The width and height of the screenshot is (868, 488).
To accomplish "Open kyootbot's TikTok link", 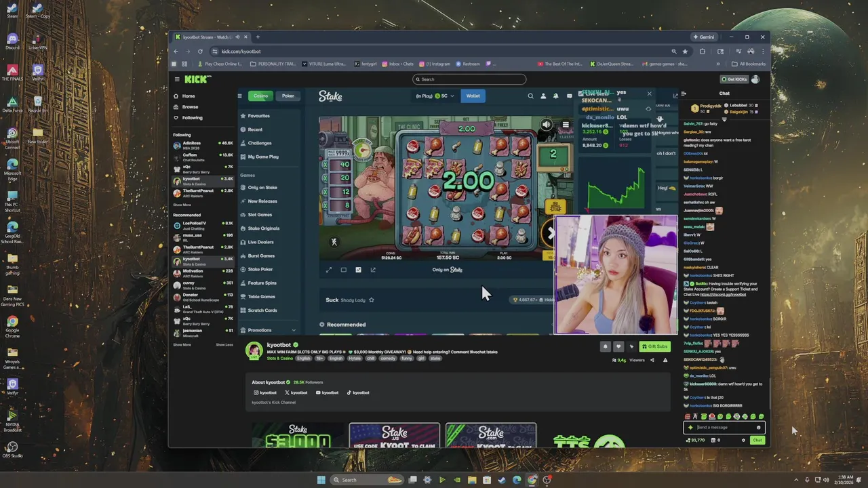I will pyautogui.click(x=358, y=392).
